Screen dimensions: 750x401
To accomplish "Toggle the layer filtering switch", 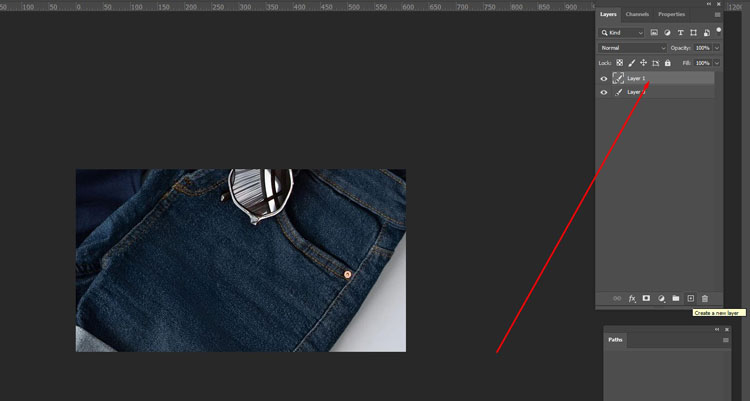I will [718, 32].
